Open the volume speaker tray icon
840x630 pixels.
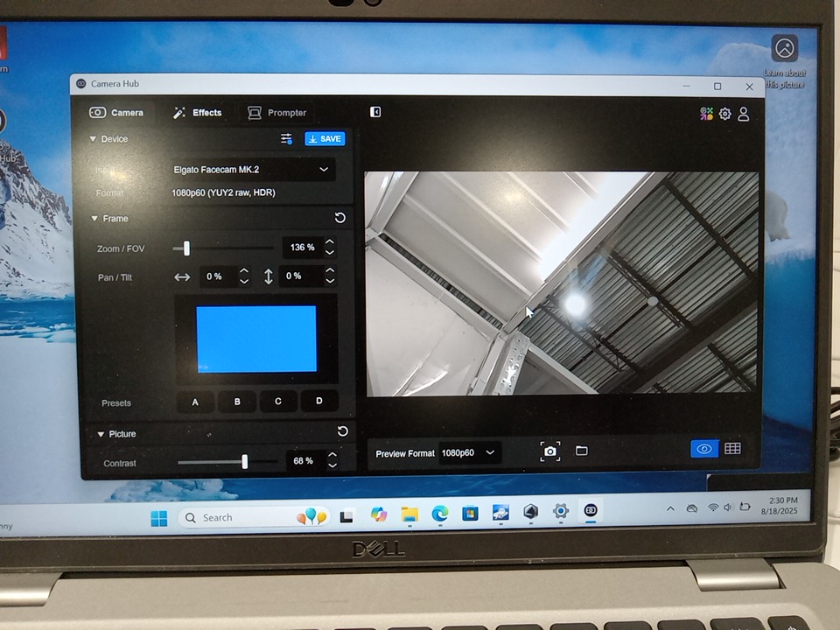[x=727, y=507]
